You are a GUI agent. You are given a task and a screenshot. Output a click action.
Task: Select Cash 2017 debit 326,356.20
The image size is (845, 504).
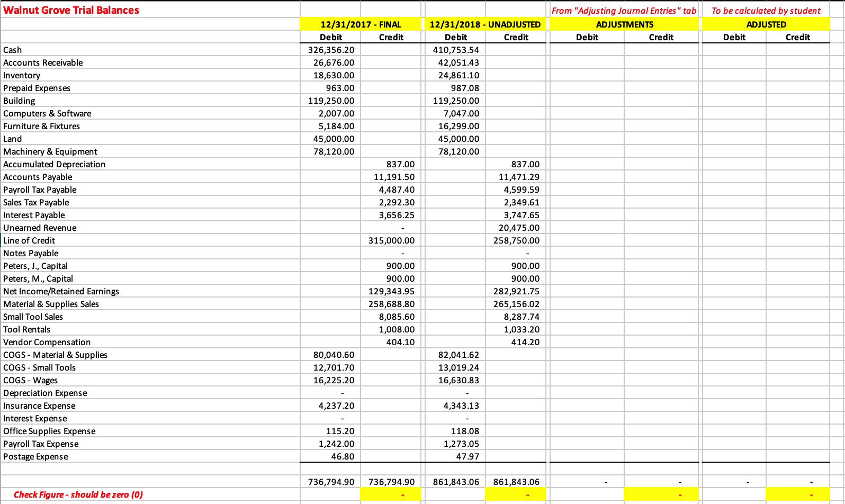330,50
